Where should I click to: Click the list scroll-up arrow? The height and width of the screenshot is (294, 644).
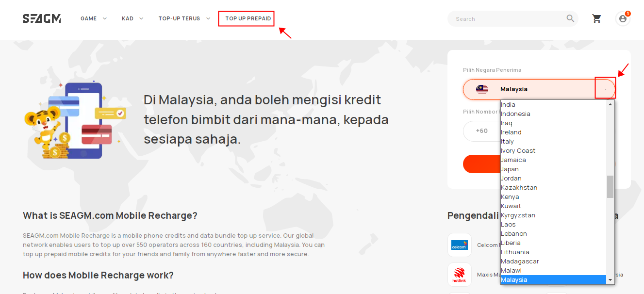pos(610,104)
